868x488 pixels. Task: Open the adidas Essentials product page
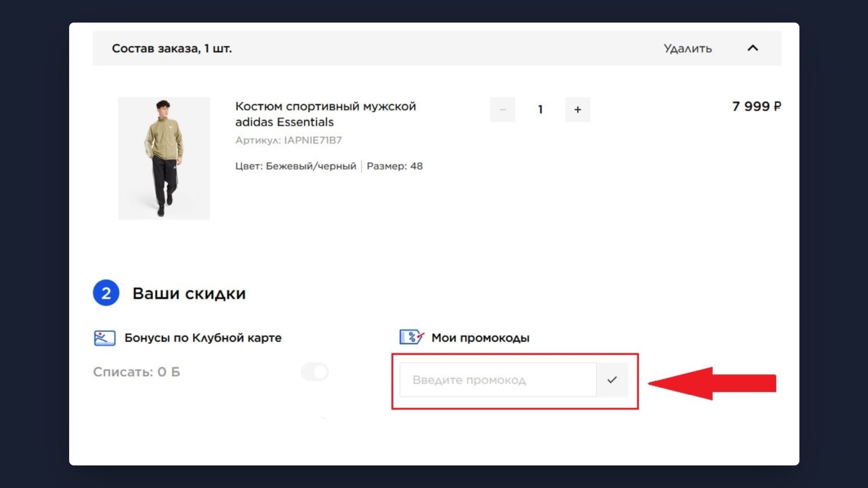click(325, 114)
